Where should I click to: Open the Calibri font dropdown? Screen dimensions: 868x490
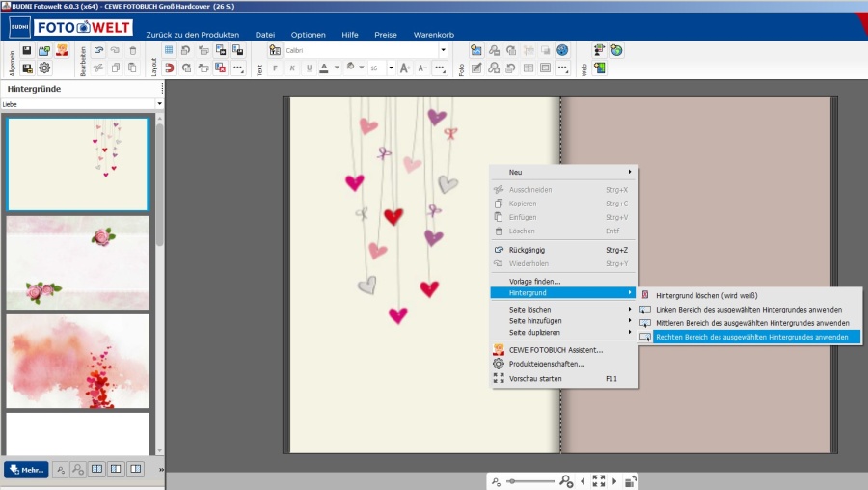pos(443,50)
